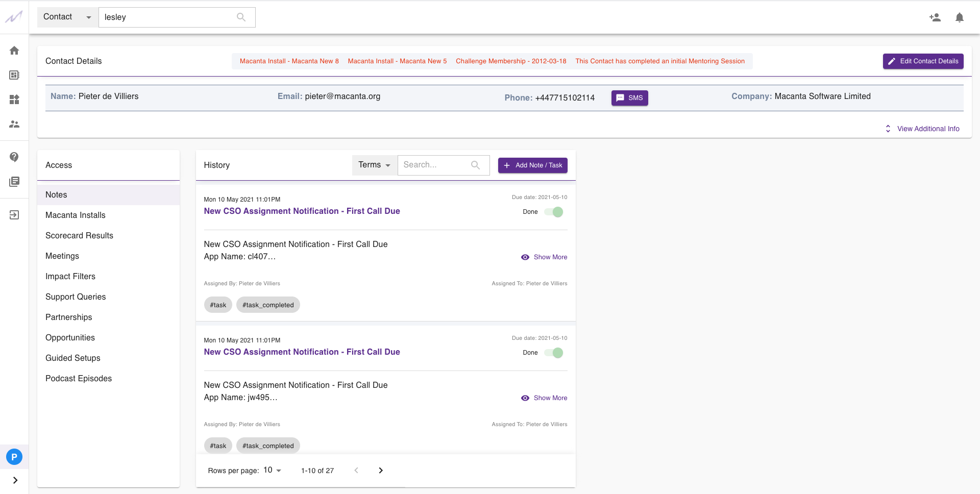Image resolution: width=980 pixels, height=494 pixels.
Task: Click the search magnifier in the History search box
Action: 475,165
